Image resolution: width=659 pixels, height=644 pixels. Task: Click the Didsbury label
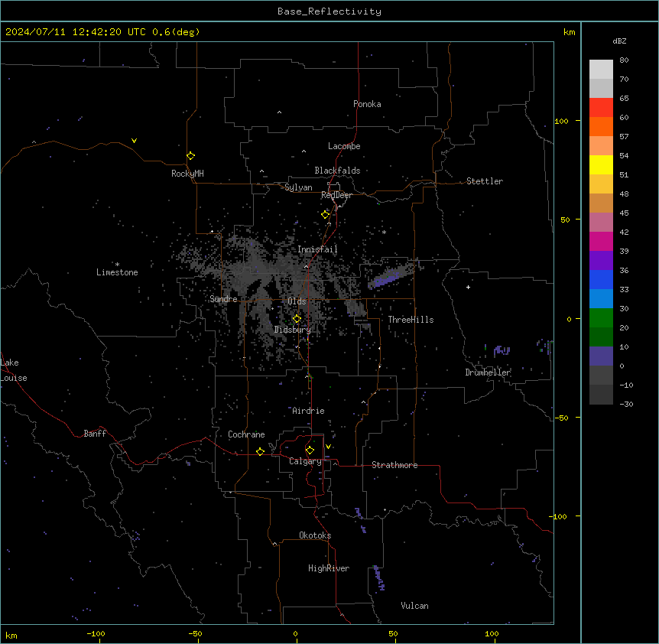click(293, 330)
